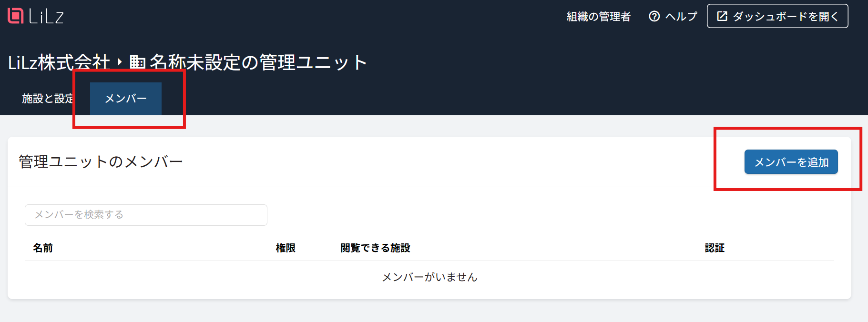Image resolution: width=868 pixels, height=322 pixels.
Task: Click the building icon beside unit name
Action: 137,62
